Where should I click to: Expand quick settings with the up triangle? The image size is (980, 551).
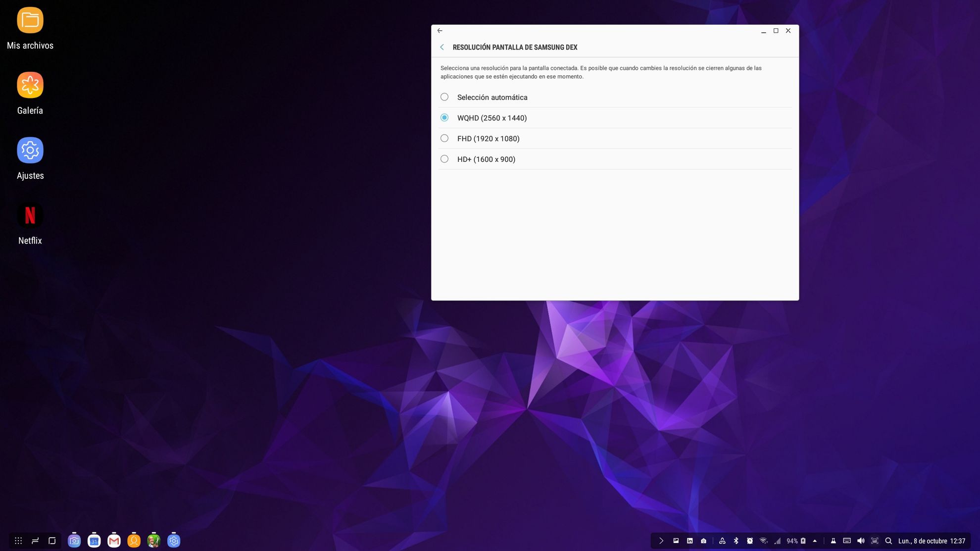(815, 541)
